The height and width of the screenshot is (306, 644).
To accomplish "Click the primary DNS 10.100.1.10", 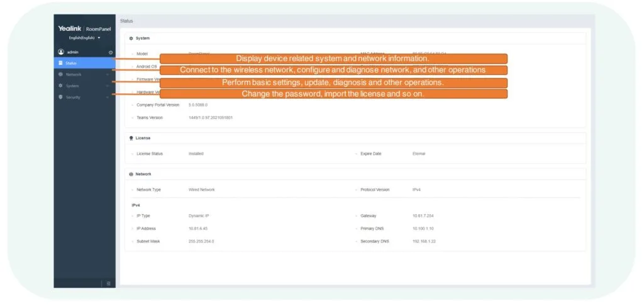I will click(x=423, y=229).
